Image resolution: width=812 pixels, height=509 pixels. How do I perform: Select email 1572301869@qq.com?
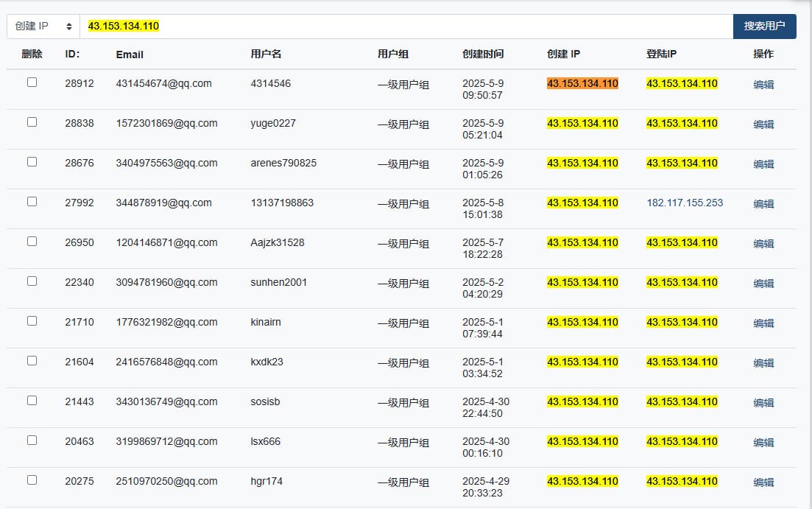click(x=167, y=123)
